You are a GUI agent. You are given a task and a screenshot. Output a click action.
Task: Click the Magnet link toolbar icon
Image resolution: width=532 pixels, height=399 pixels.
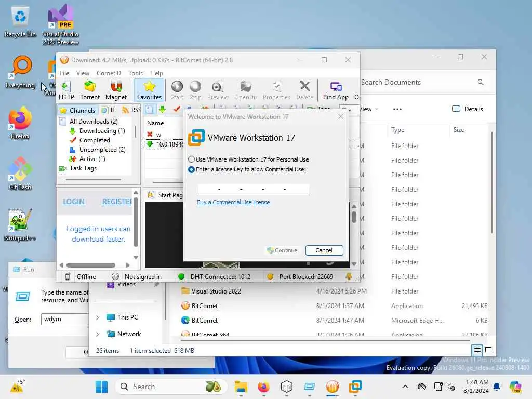click(x=116, y=90)
